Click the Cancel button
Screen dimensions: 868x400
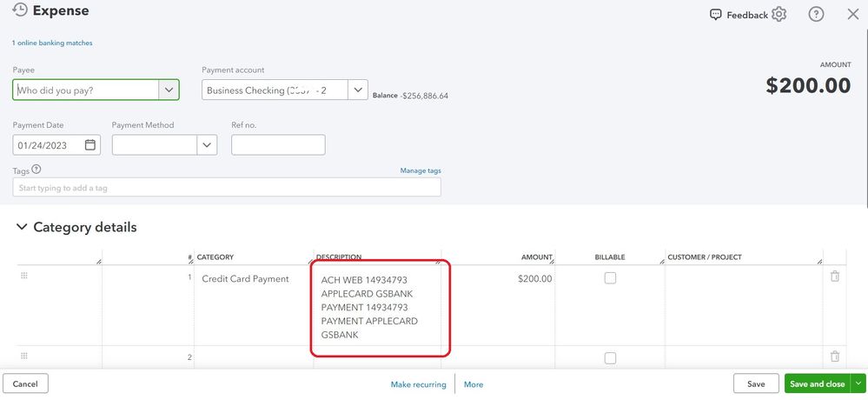tap(25, 383)
